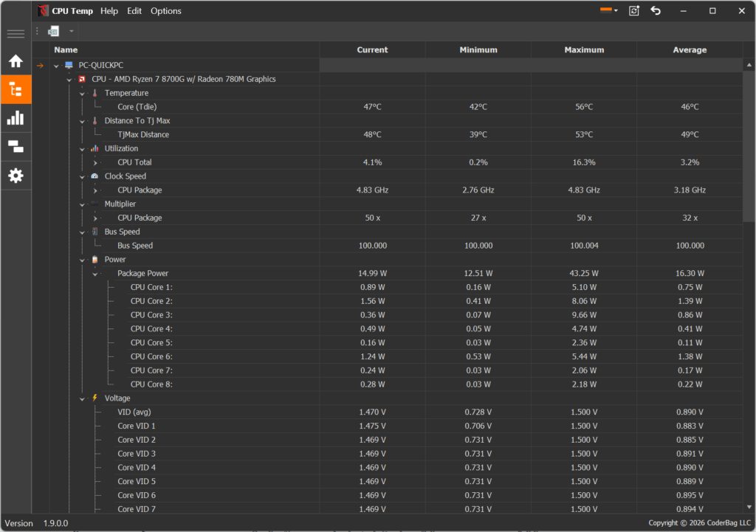
Task: Select the tree view sidebar icon
Action: 16,89
